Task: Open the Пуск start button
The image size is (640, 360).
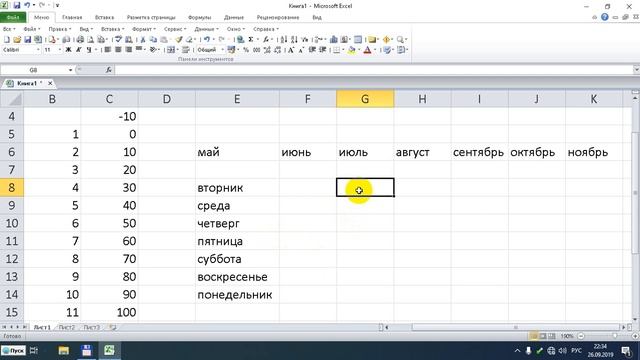Action: click(x=13, y=350)
